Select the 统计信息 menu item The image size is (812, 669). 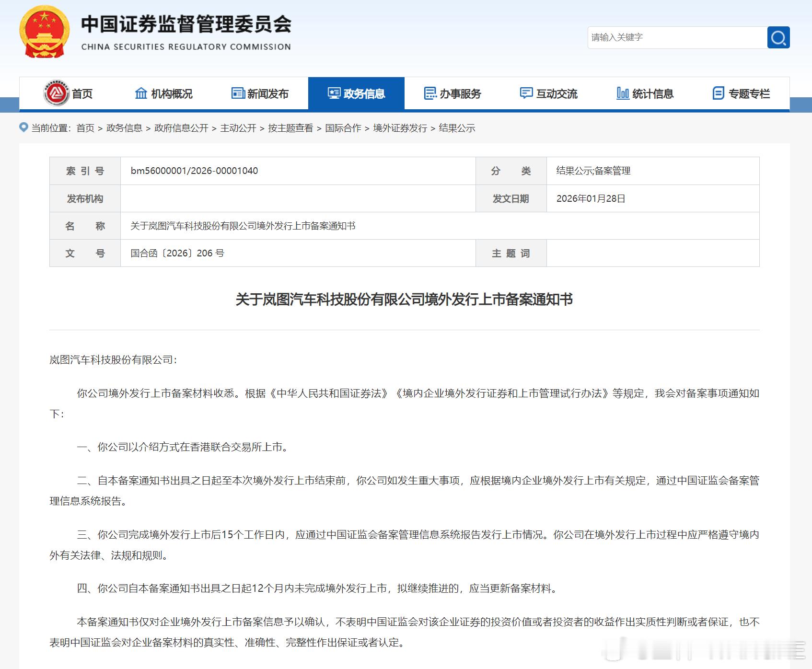pyautogui.click(x=645, y=93)
